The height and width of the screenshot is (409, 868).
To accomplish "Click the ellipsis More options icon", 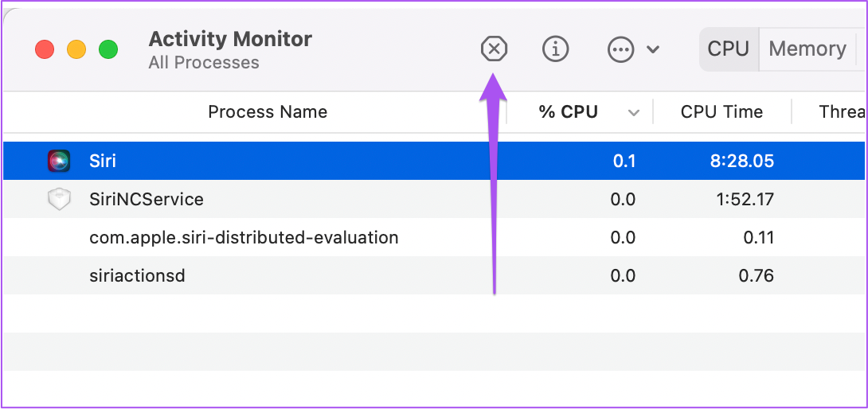I will tap(620, 49).
